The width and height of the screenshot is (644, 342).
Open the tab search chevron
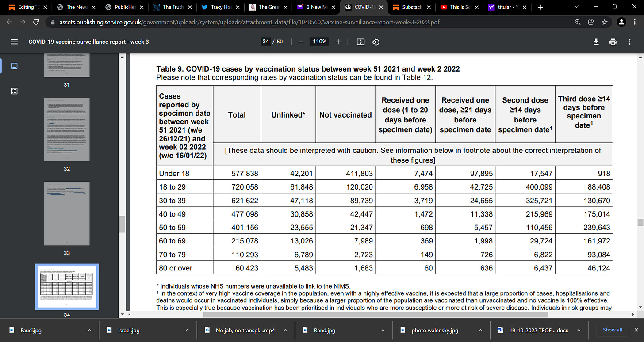(577, 7)
